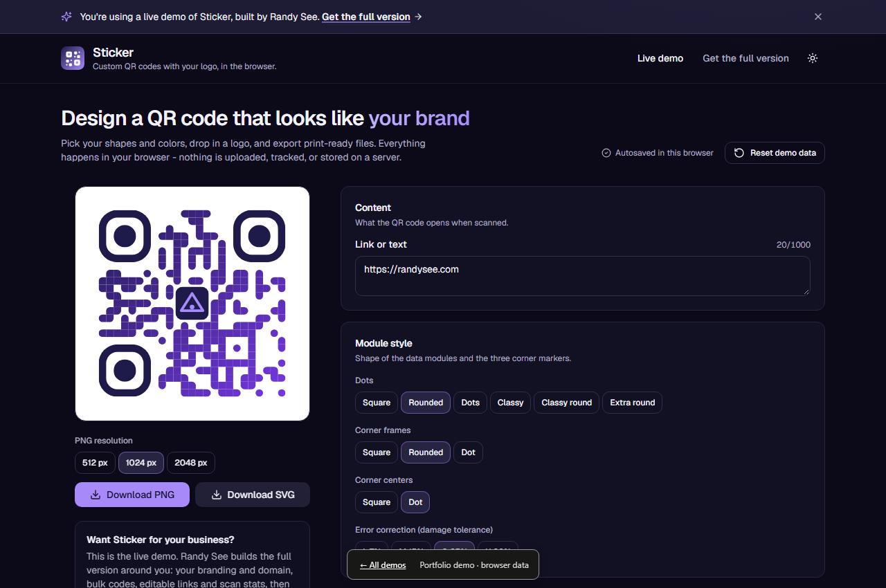The image size is (886, 588).
Task: Click the Sticker app logo icon
Action: [x=73, y=58]
